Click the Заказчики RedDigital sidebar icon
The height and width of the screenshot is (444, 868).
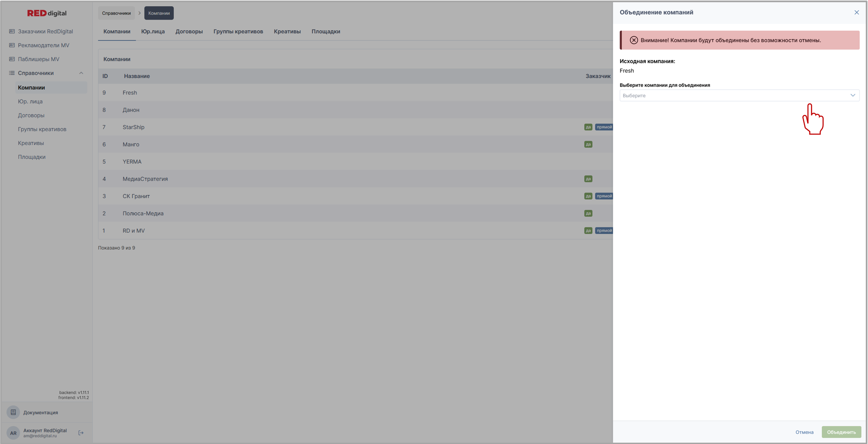pos(12,32)
